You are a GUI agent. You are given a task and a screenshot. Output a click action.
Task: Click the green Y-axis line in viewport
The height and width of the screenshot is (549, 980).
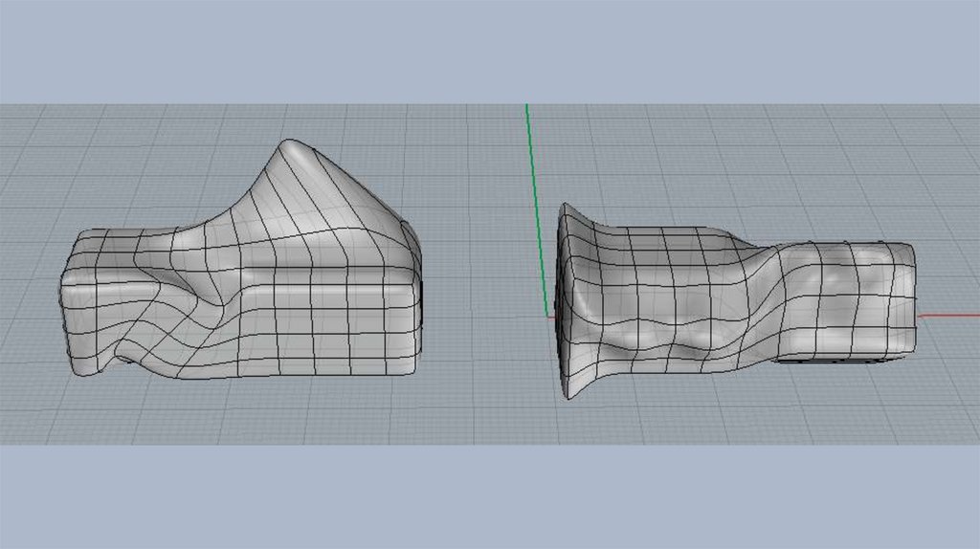click(537, 209)
